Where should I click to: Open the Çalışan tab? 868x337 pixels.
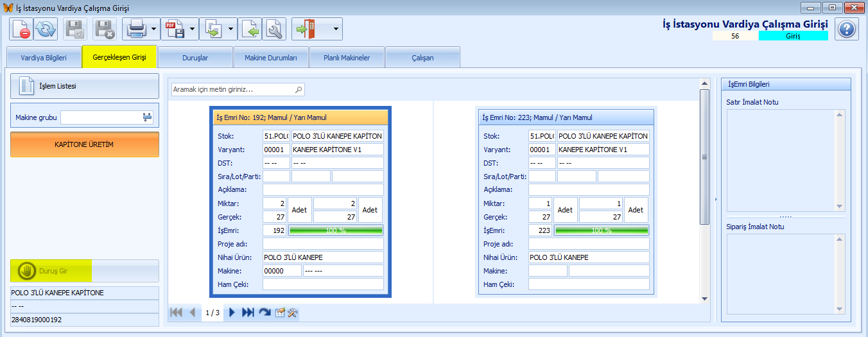pos(422,57)
